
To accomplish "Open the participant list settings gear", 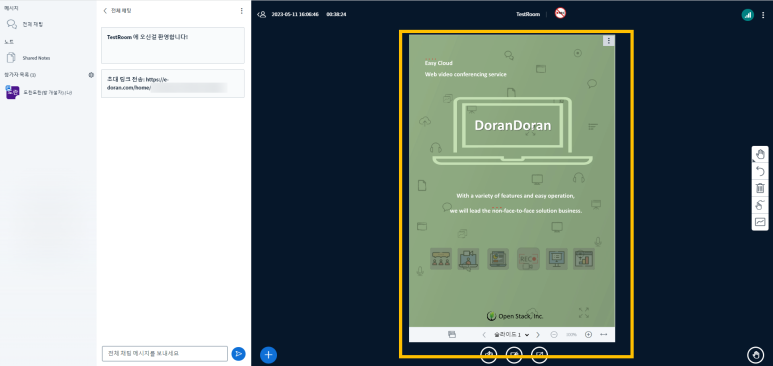I will coord(91,75).
